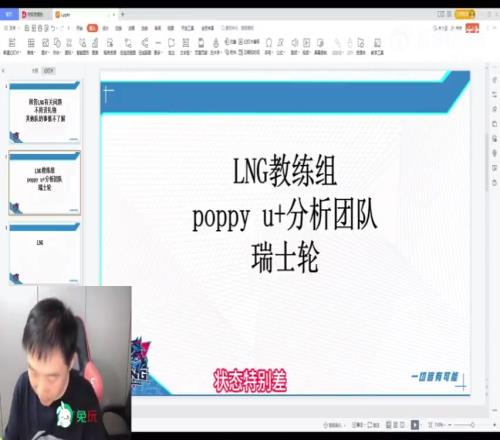
Task: Click the yellow membership button in the title bar
Action: (465, 14)
